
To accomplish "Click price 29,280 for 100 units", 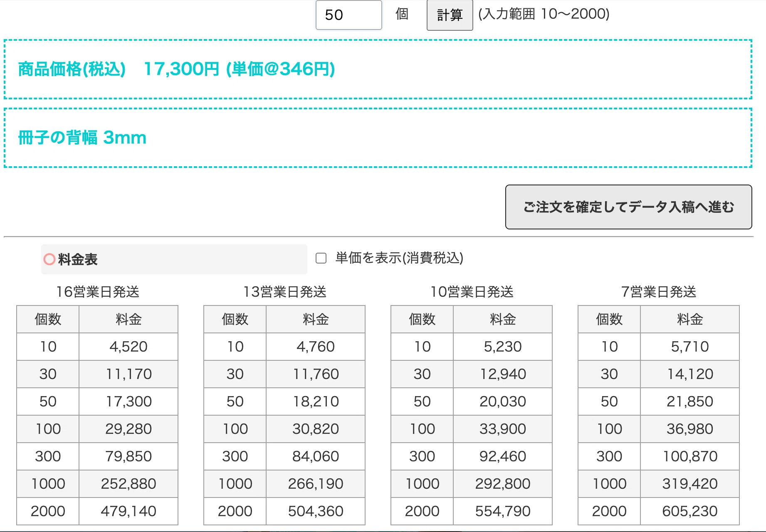I will (x=128, y=429).
